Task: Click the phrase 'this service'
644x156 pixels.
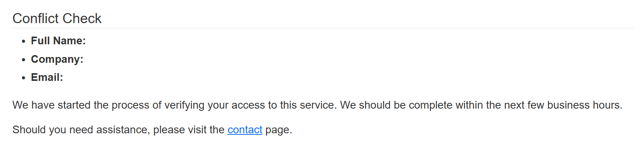Action: (308, 105)
